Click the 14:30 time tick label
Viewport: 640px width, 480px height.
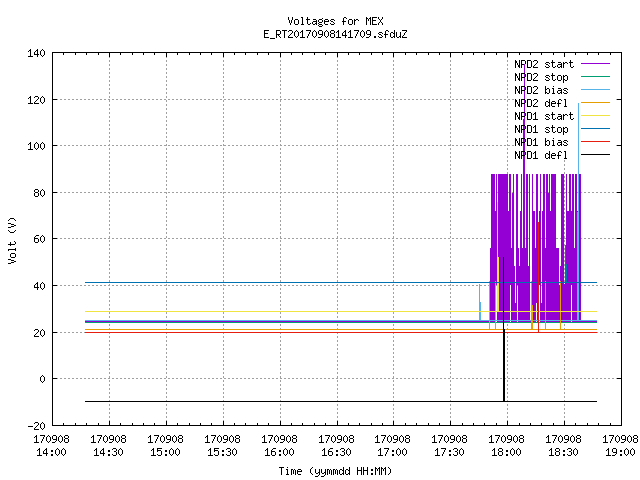pos(108,453)
